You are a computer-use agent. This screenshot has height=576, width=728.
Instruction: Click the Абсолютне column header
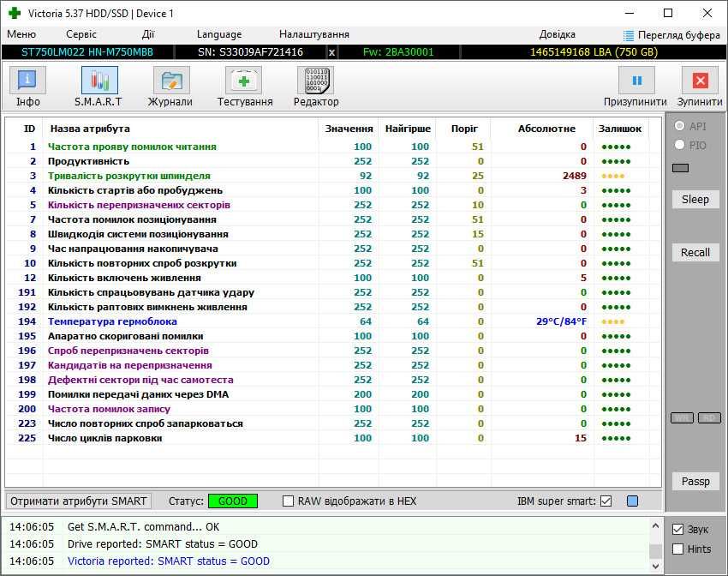coord(546,129)
